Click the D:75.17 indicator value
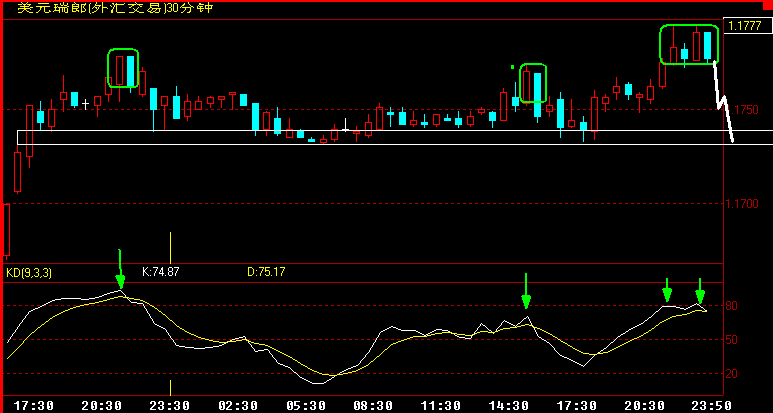The image size is (773, 413). tap(266, 272)
